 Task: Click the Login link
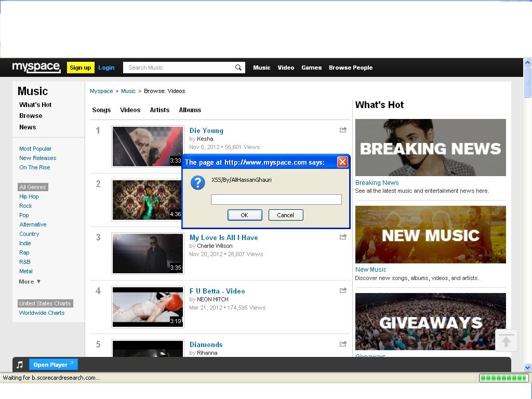(106, 68)
